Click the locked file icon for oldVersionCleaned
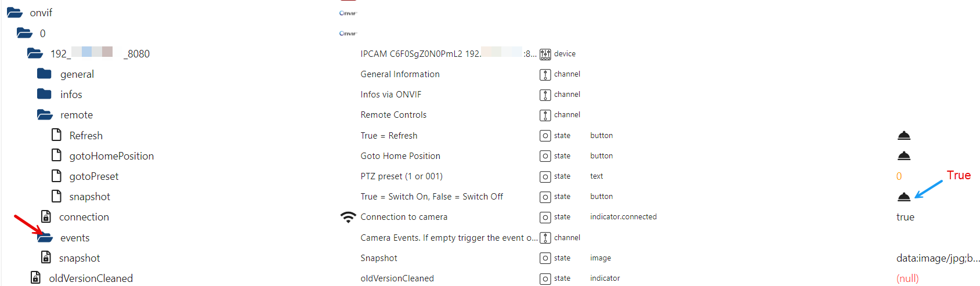980x286 pixels. click(35, 278)
